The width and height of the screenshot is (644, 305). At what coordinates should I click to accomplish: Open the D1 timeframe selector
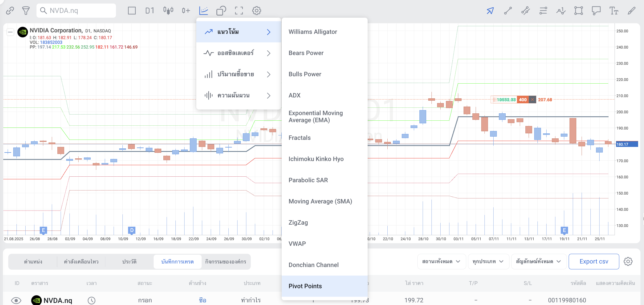[150, 11]
